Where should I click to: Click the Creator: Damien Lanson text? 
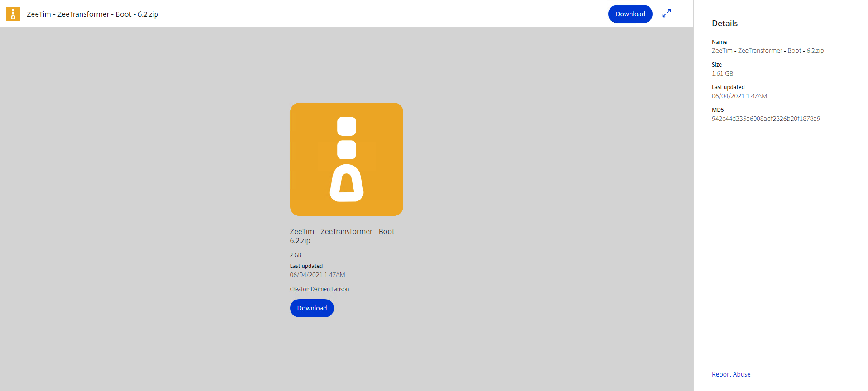point(319,289)
